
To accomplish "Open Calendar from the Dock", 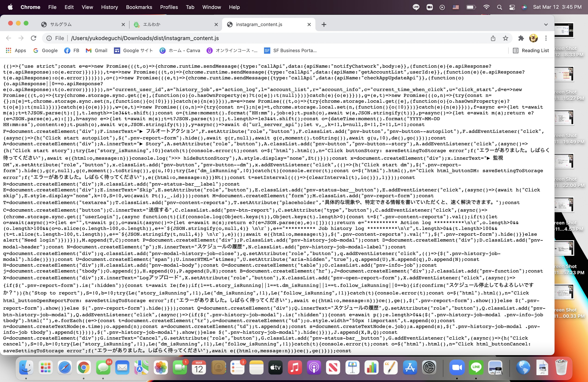I will point(199,367).
